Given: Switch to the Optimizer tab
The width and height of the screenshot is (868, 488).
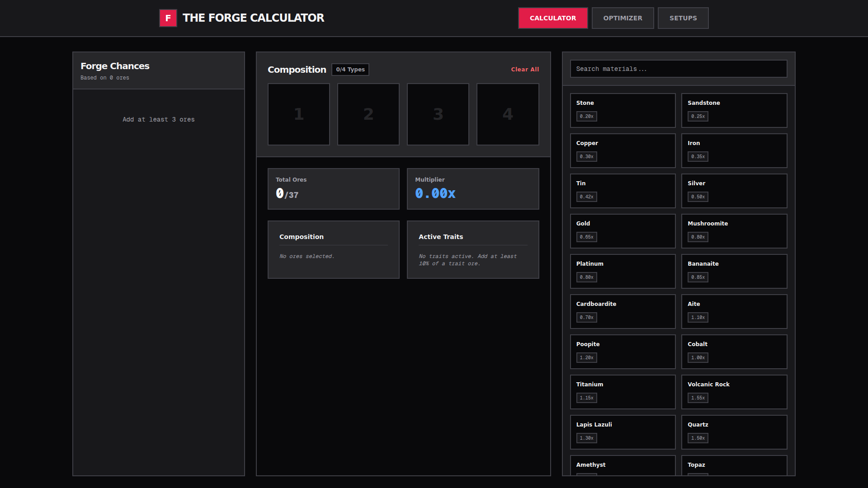Looking at the screenshot, I should [623, 18].
